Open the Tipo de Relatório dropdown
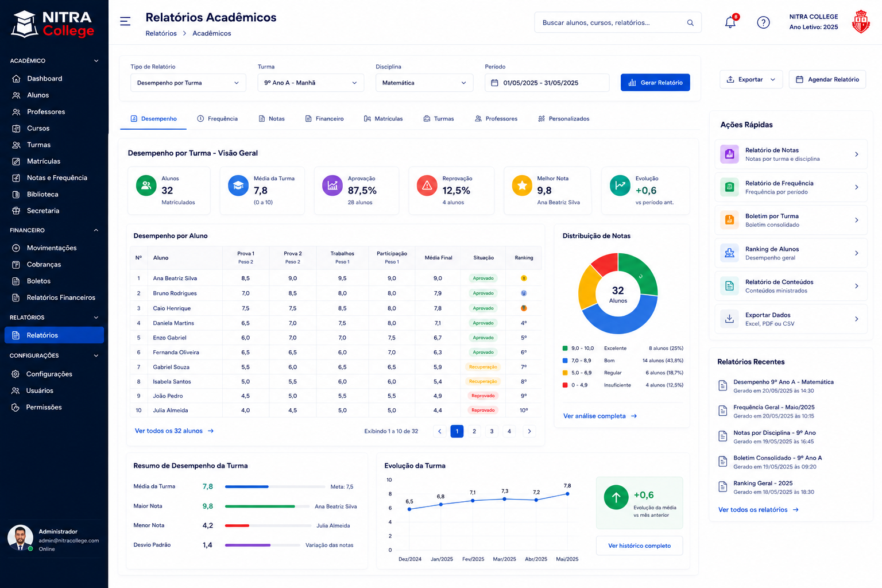The image size is (882, 588). coord(188,83)
